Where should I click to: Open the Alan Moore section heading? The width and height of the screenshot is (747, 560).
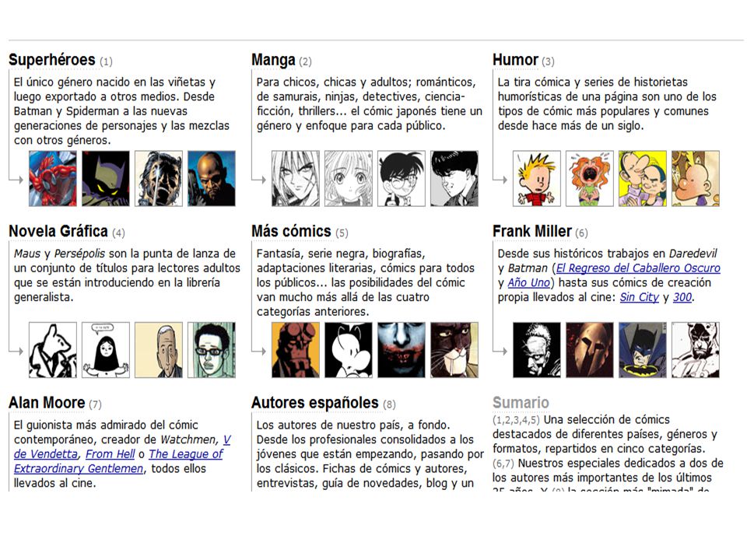click(47, 403)
